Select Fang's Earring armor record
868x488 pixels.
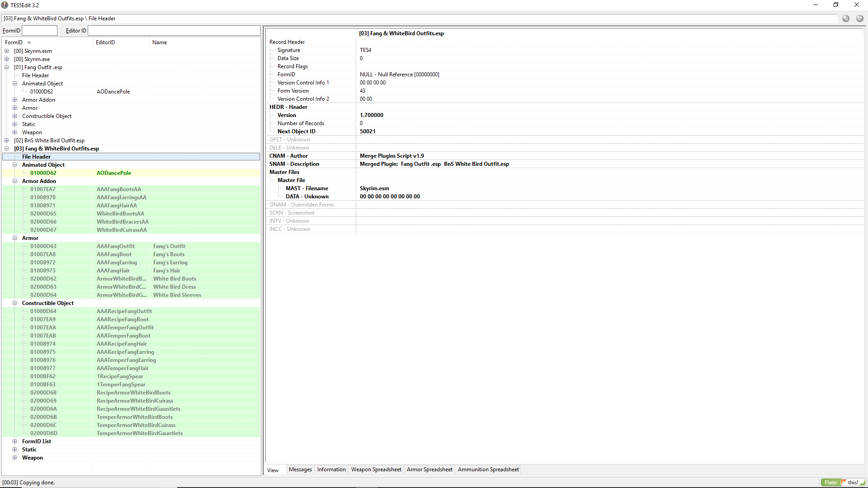point(131,263)
